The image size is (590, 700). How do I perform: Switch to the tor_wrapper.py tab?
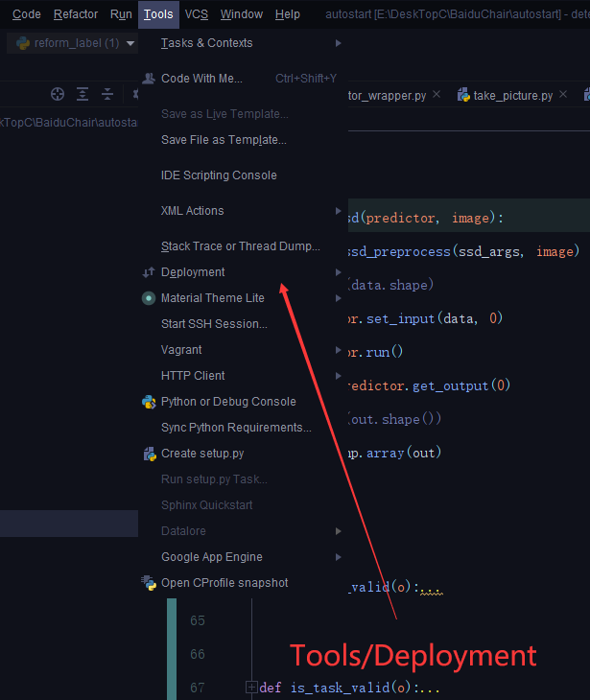(387, 96)
